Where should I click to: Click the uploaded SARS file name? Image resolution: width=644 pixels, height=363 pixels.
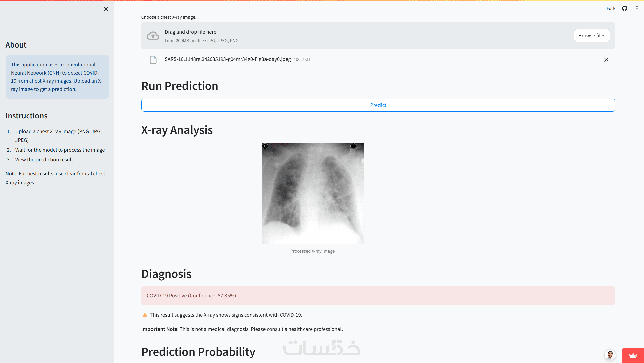click(228, 59)
